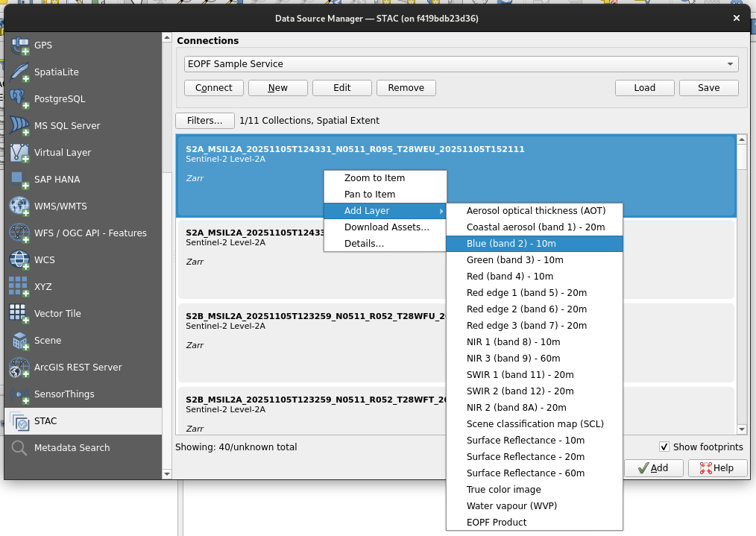
Task: Open the Filters... dialog
Action: [x=204, y=120]
